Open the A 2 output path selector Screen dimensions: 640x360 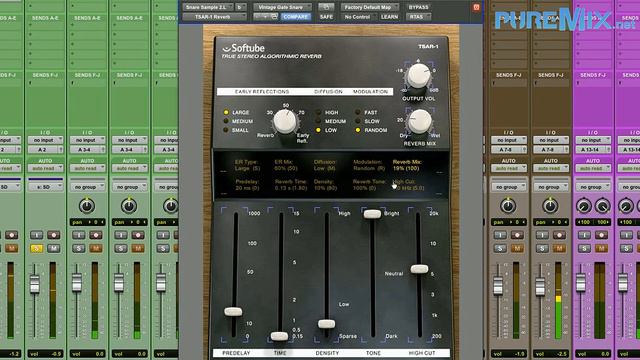point(45,150)
